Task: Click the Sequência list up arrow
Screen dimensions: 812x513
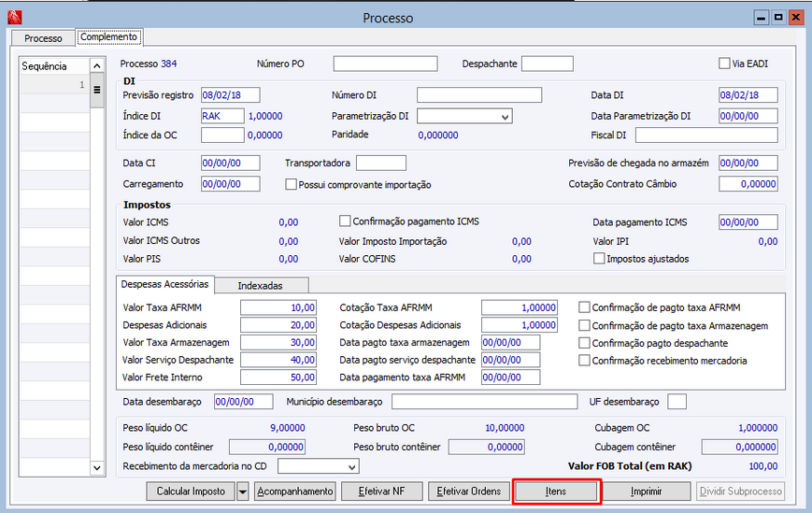Action: coord(97,65)
